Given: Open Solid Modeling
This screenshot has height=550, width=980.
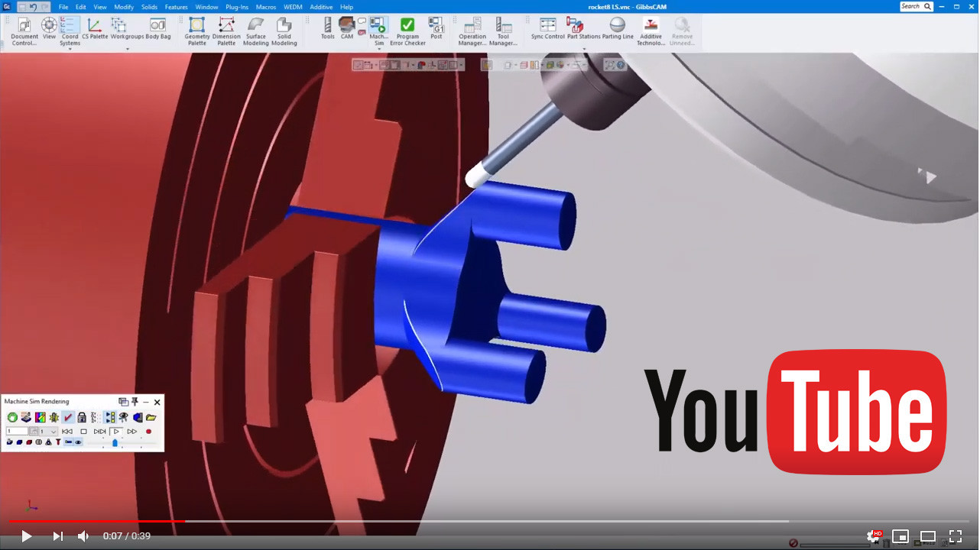Looking at the screenshot, I should (x=284, y=31).
